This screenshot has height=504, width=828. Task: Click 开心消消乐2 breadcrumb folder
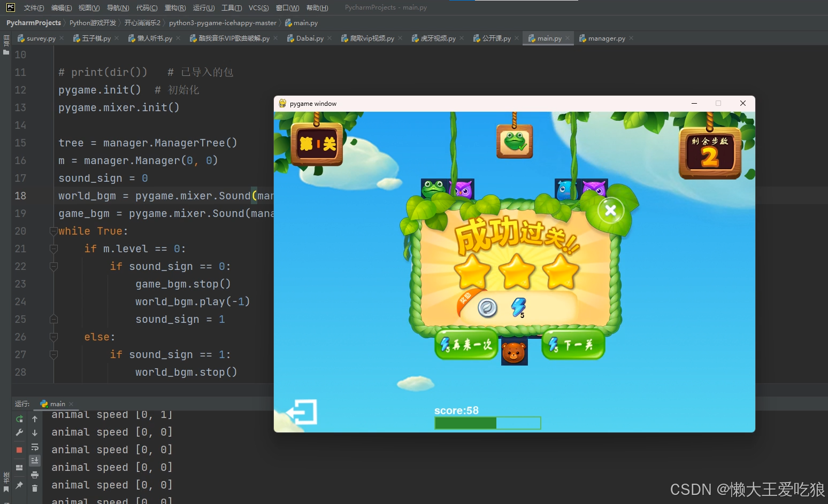click(142, 22)
